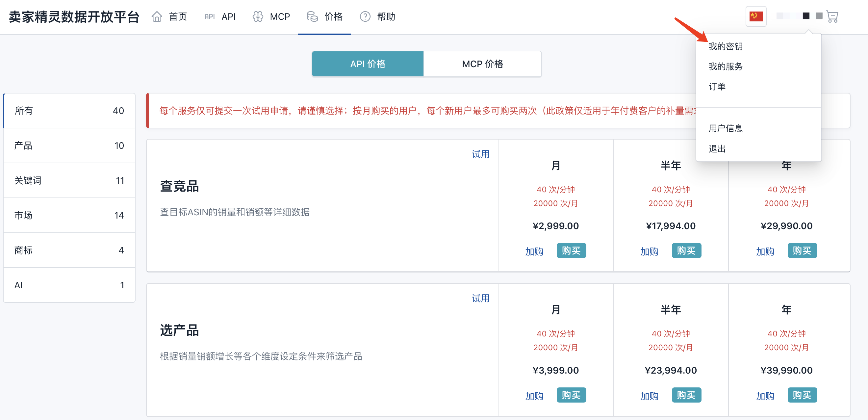
Task: Click the MCP brain icon
Action: tap(258, 16)
